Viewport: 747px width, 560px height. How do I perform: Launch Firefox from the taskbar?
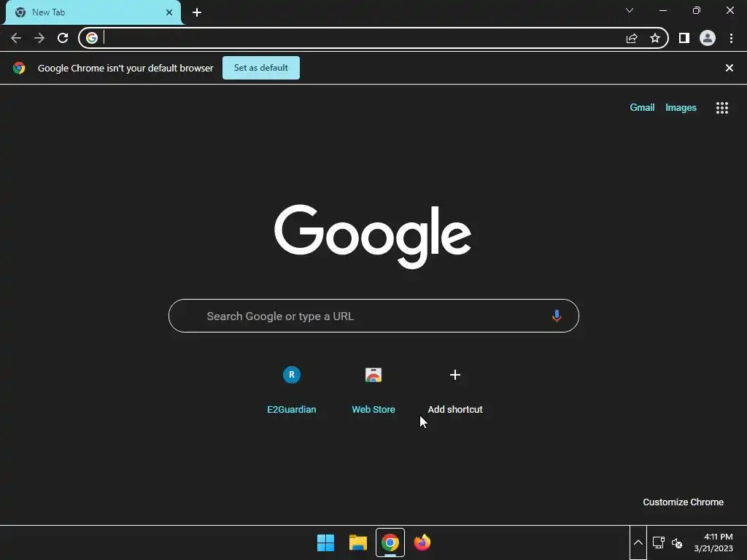click(422, 542)
